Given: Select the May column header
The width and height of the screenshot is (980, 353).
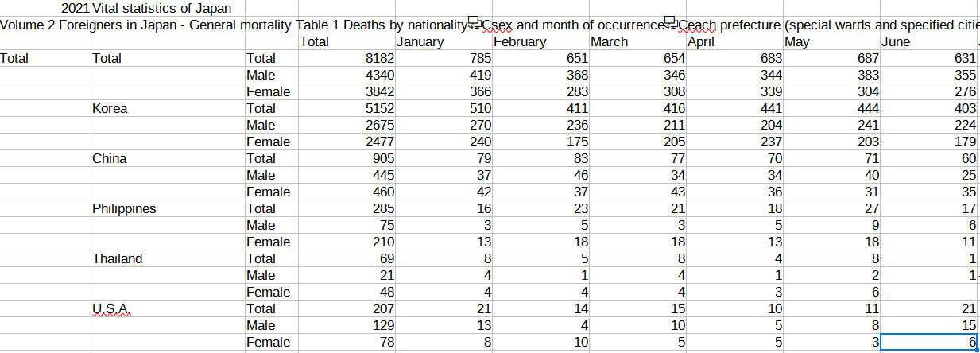Looking at the screenshot, I should point(831,41).
